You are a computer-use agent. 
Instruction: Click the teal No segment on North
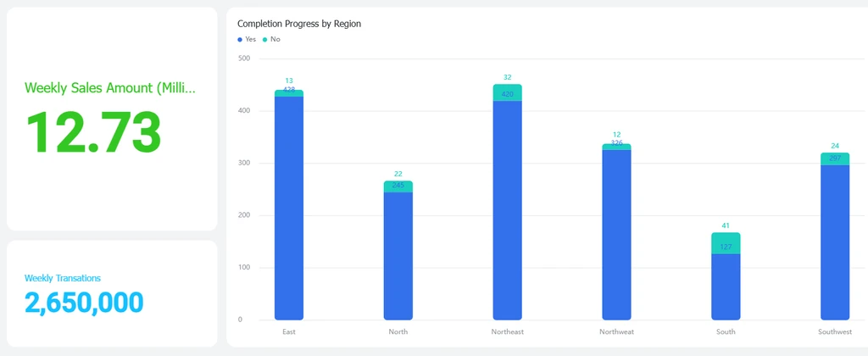coord(398,186)
